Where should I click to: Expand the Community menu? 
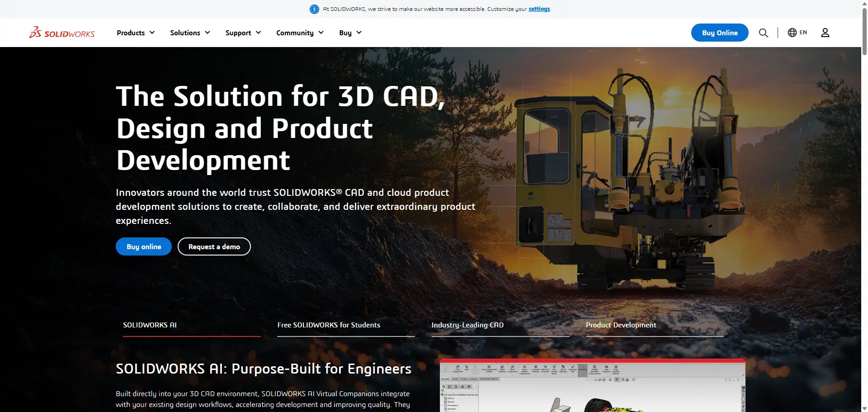click(x=300, y=33)
